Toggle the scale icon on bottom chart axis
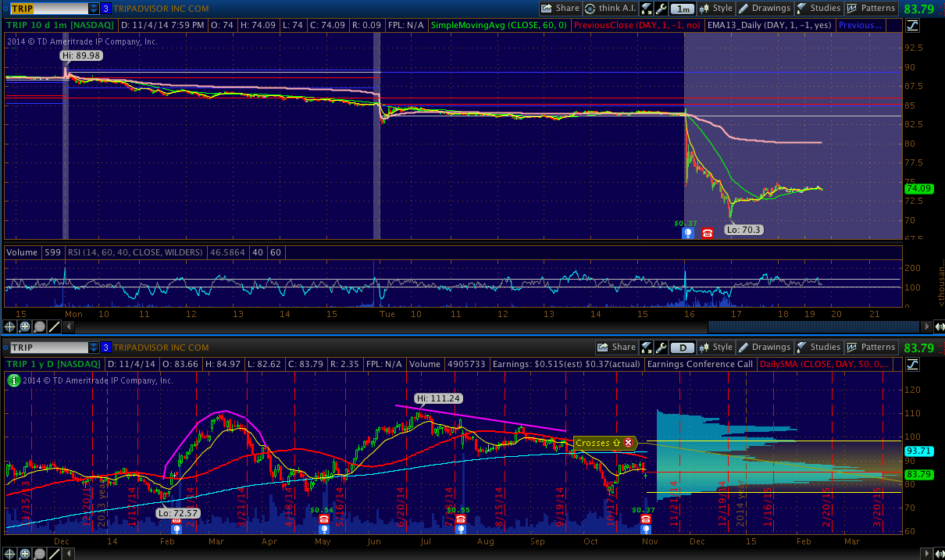This screenshot has width=945, height=560. [x=913, y=365]
